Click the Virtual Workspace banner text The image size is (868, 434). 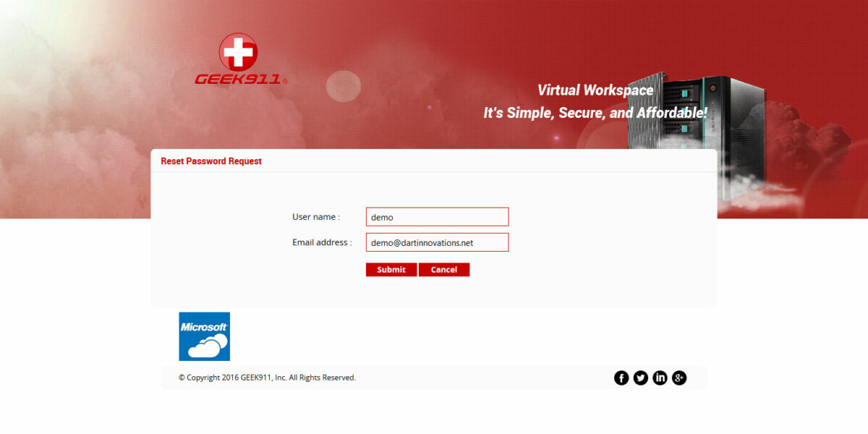[595, 90]
